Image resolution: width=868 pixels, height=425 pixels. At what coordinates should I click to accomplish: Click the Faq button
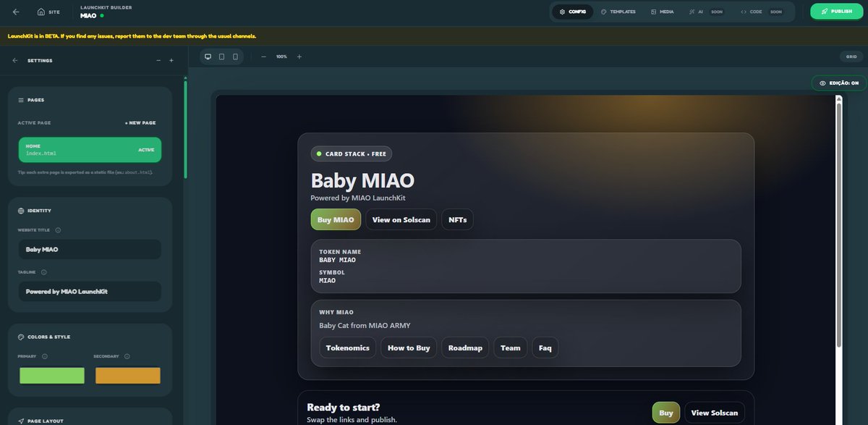click(x=545, y=348)
